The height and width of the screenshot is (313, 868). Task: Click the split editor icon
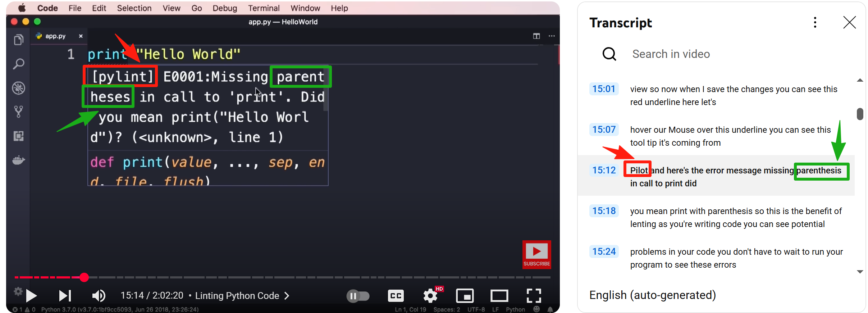[536, 36]
